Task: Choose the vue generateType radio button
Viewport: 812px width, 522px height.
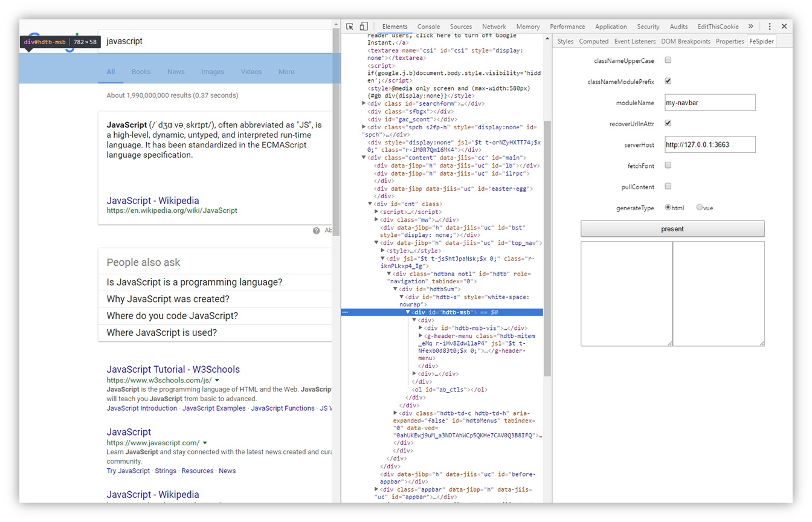Action: [x=700, y=207]
